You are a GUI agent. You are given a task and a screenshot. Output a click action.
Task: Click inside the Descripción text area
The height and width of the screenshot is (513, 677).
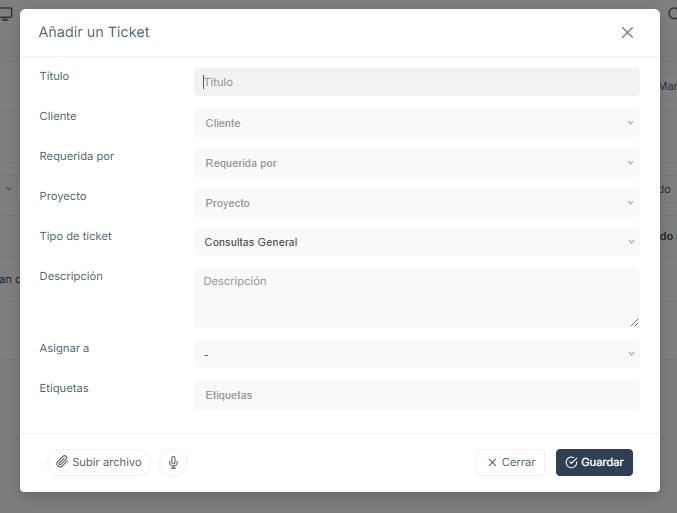coord(417,298)
